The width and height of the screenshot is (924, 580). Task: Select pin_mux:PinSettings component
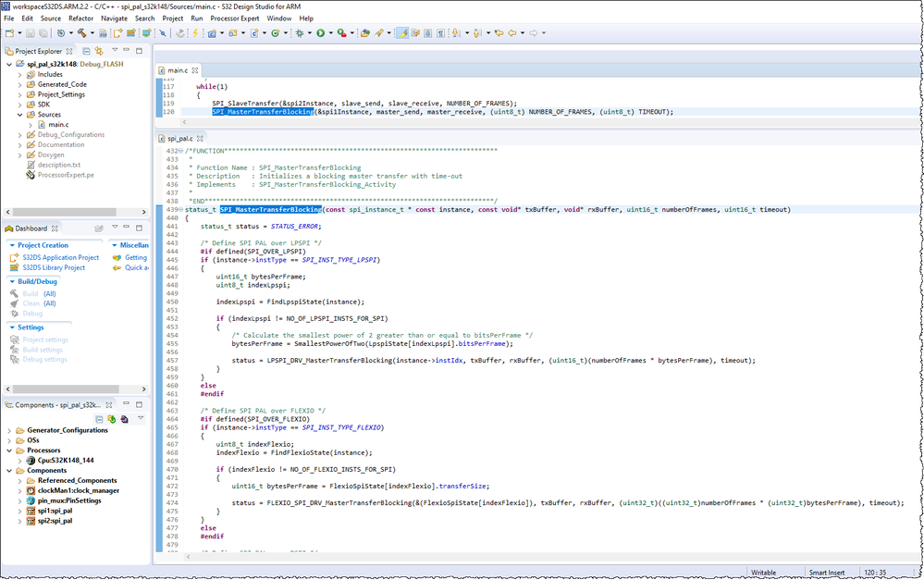tap(69, 501)
